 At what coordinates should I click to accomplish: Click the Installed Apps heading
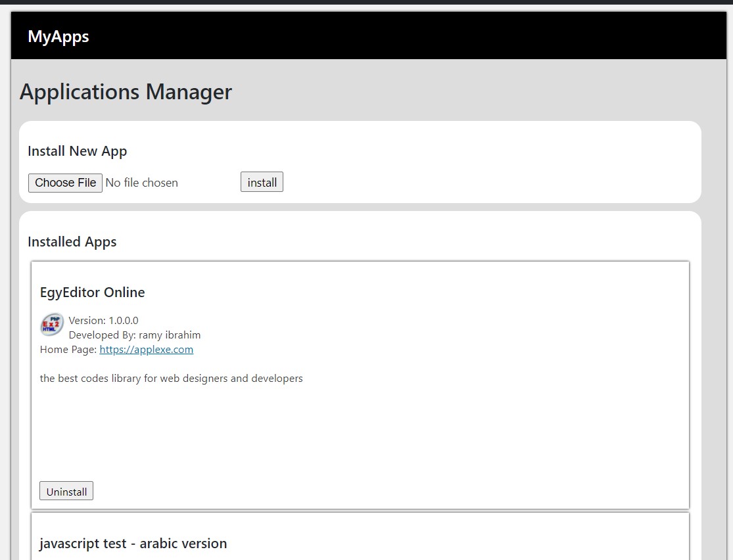(72, 242)
